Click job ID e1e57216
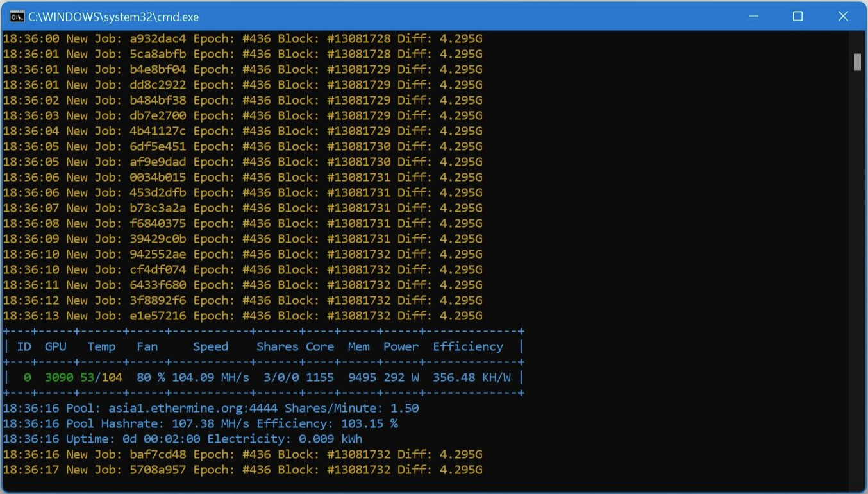This screenshot has height=494, width=868. click(158, 316)
